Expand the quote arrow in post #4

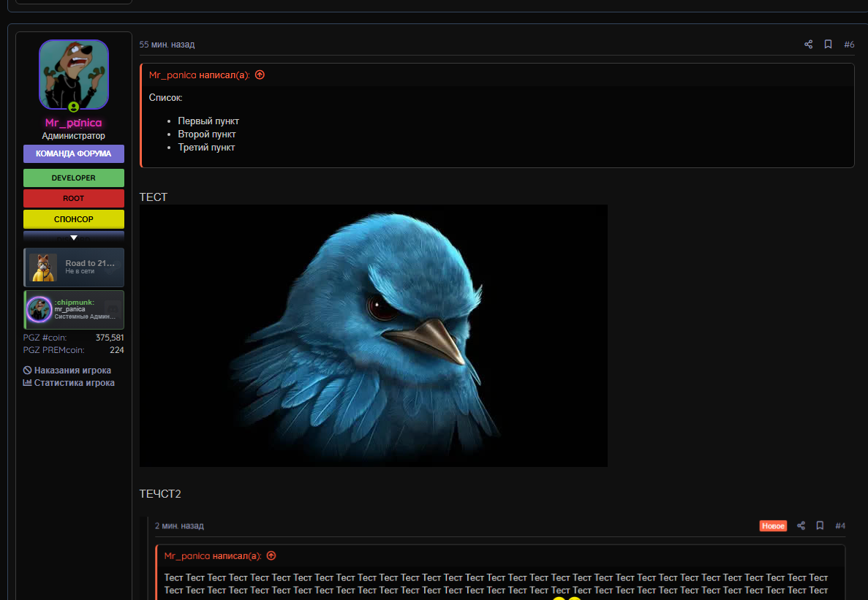pyautogui.click(x=271, y=555)
